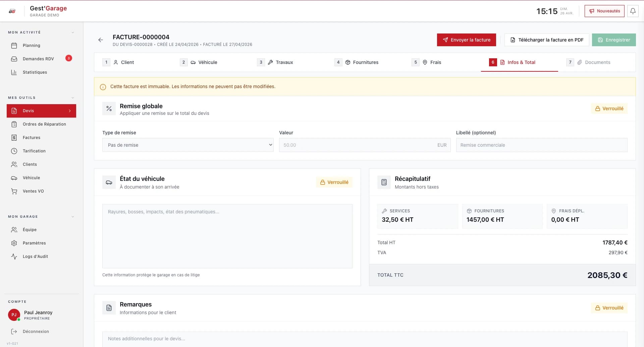Open Factures in the sidebar
This screenshot has height=347, width=644.
click(x=41, y=138)
